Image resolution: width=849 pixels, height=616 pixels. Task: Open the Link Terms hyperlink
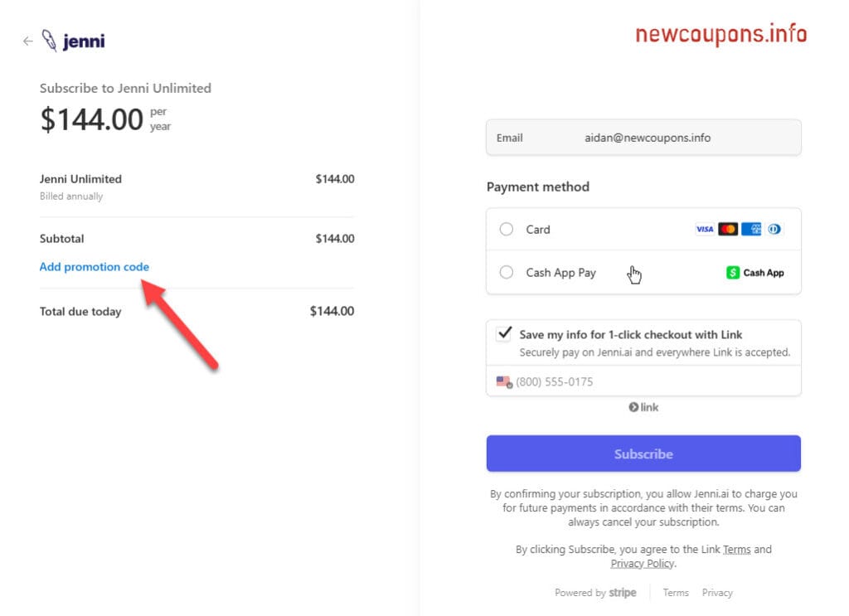click(x=736, y=549)
